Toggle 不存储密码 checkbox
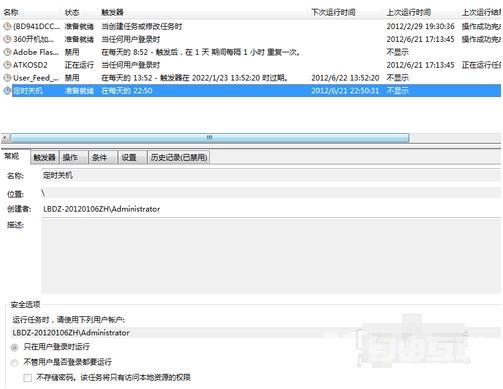 [x=28, y=378]
